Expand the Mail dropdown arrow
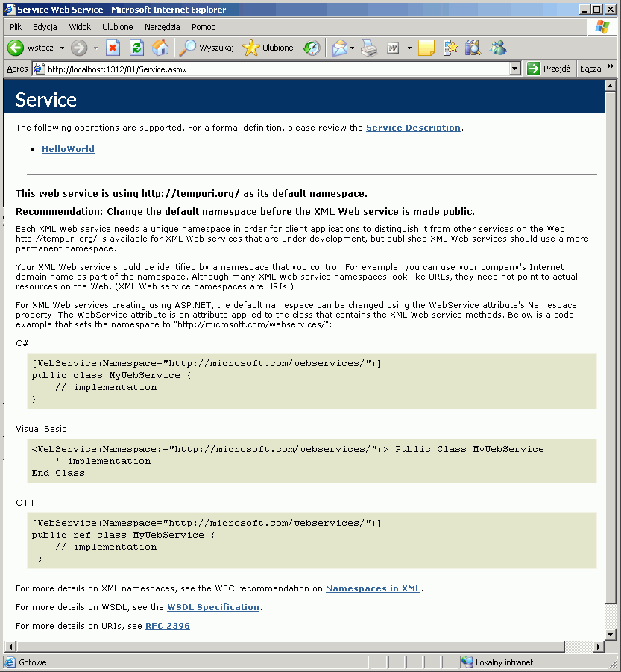 [353, 48]
